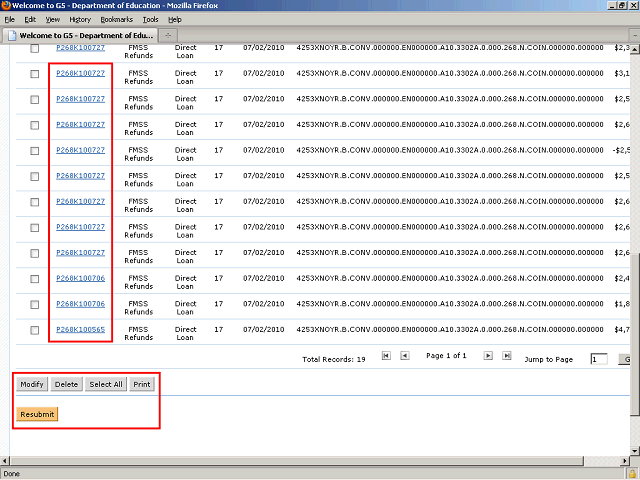The height and width of the screenshot is (480, 640).
Task: Check the box for the P268K100565 row
Action: click(35, 330)
